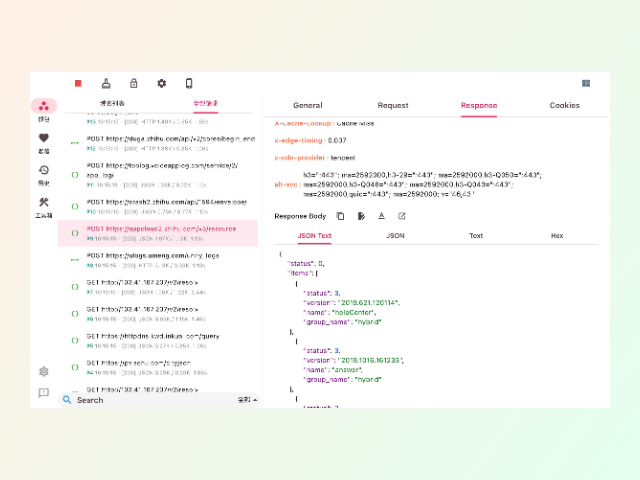The image size is (640, 480).
Task: Click the "answer" name value in JSON
Action: [347, 370]
